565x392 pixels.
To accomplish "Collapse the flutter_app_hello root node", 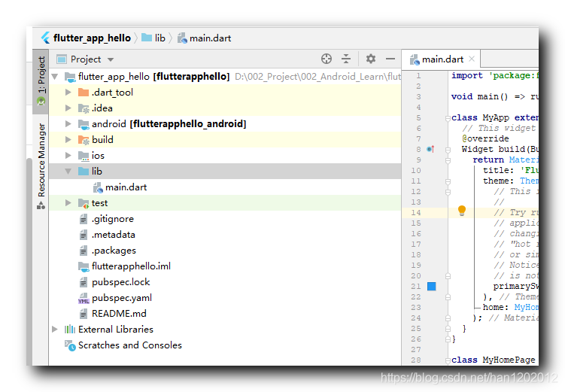I will 55,77.
